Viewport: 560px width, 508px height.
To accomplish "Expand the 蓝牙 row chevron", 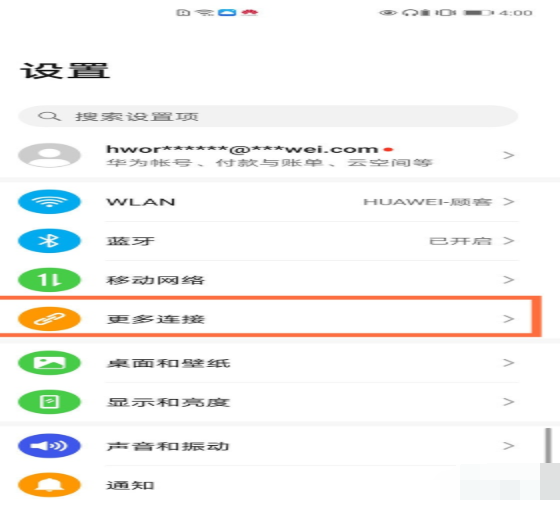I will 509,241.
